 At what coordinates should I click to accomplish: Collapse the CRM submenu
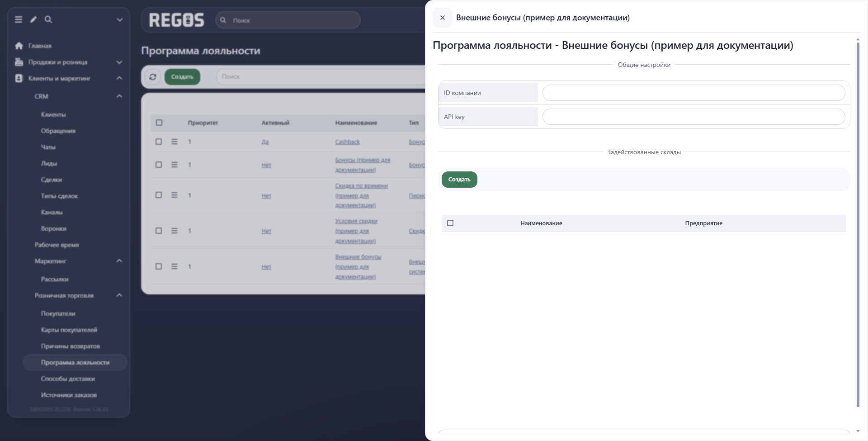(x=119, y=96)
